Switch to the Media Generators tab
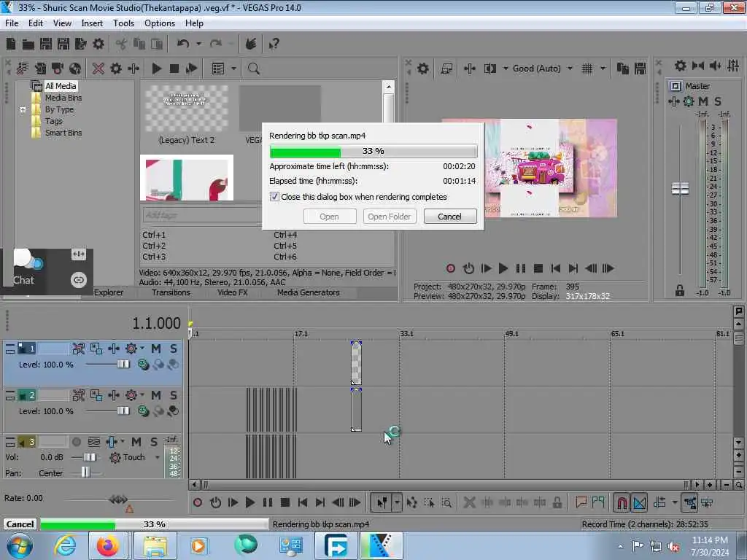 click(309, 293)
